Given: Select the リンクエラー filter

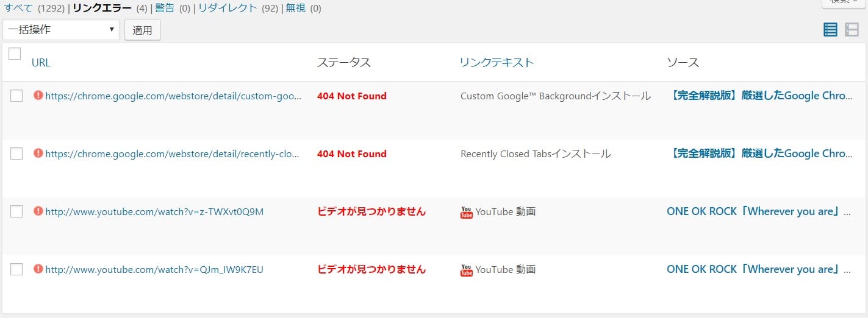Looking at the screenshot, I should pos(102,9).
